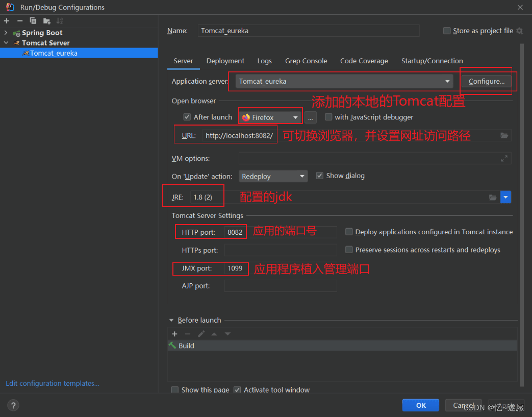Open the Application server dropdown
This screenshot has width=532, height=417.
[344, 81]
